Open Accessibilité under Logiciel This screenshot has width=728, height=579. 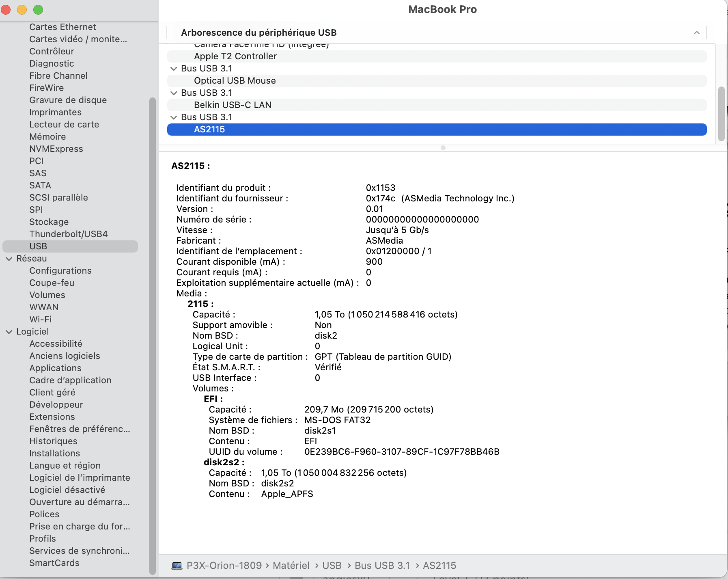pos(56,344)
